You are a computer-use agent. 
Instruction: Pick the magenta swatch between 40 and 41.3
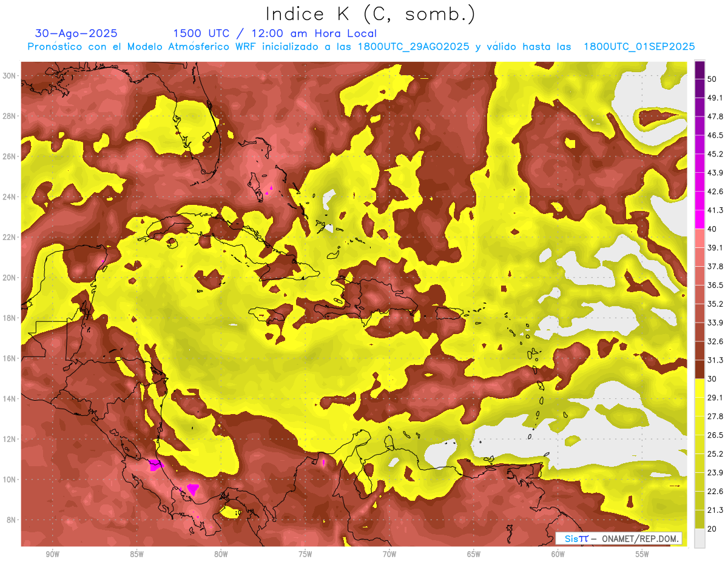699,219
